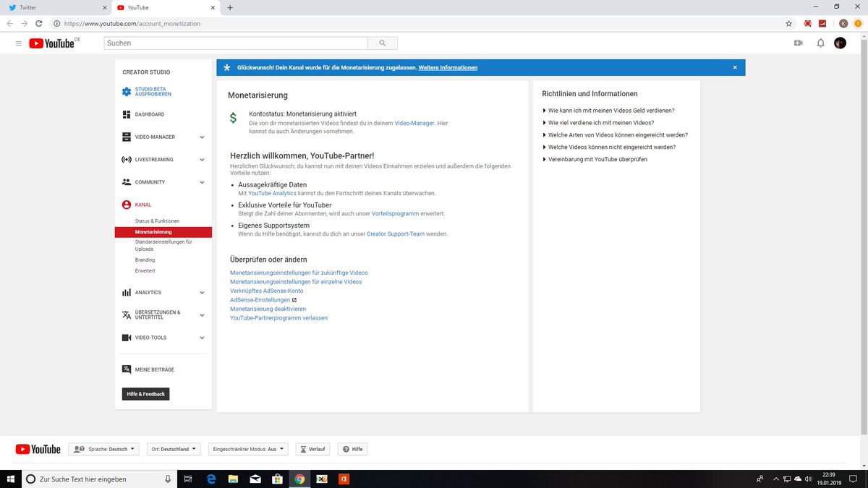Screen dimensions: 868x488
Task: Focus the Suchen search field
Action: (236, 43)
